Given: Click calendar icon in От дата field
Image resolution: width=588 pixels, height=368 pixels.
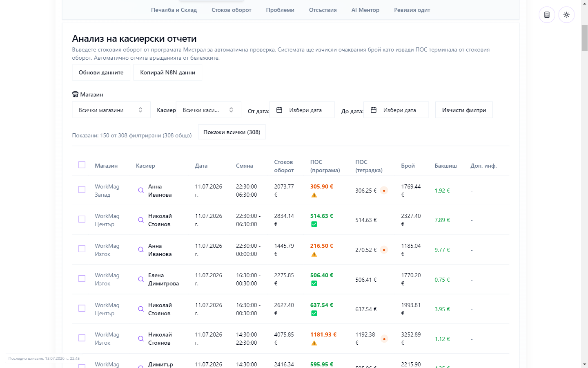Looking at the screenshot, I should pos(279,110).
